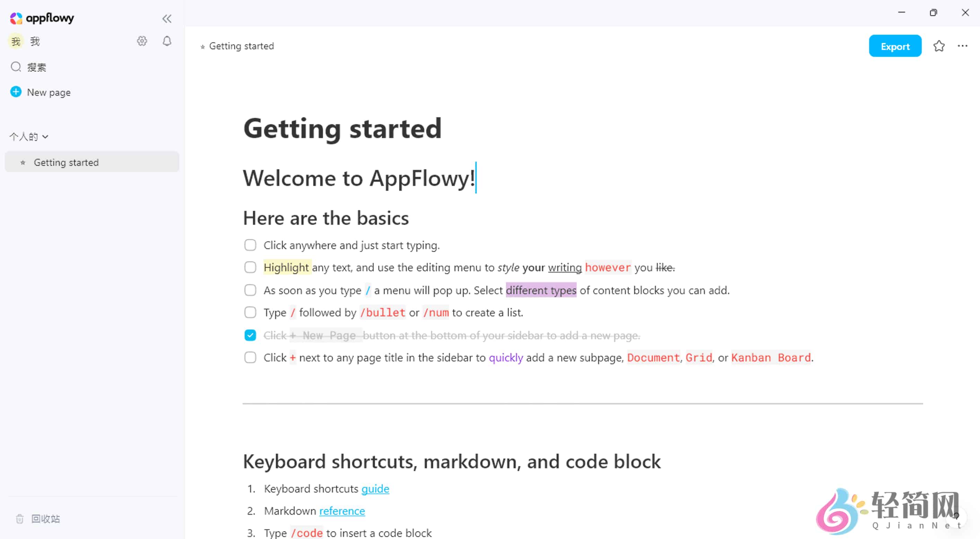The width and height of the screenshot is (980, 539).
Task: Uncheck the completed 'Click + New Page' item
Action: click(x=250, y=335)
